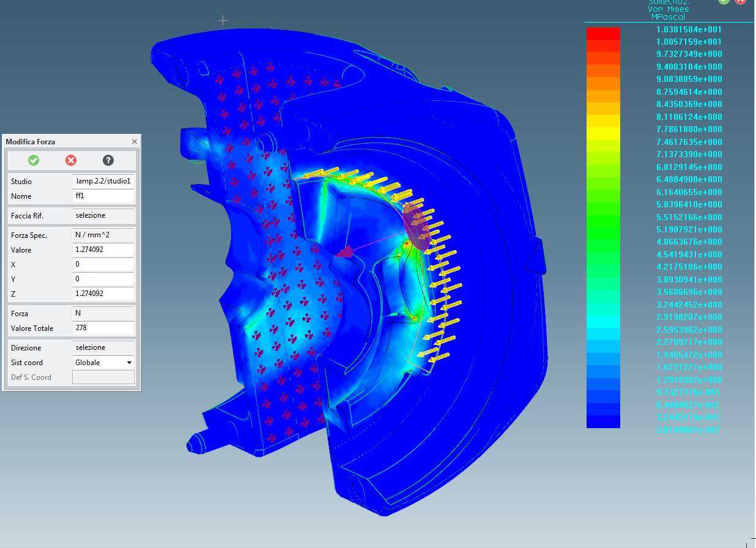Cancel force edit with red X icon
This screenshot has height=548, width=756.
click(x=71, y=160)
